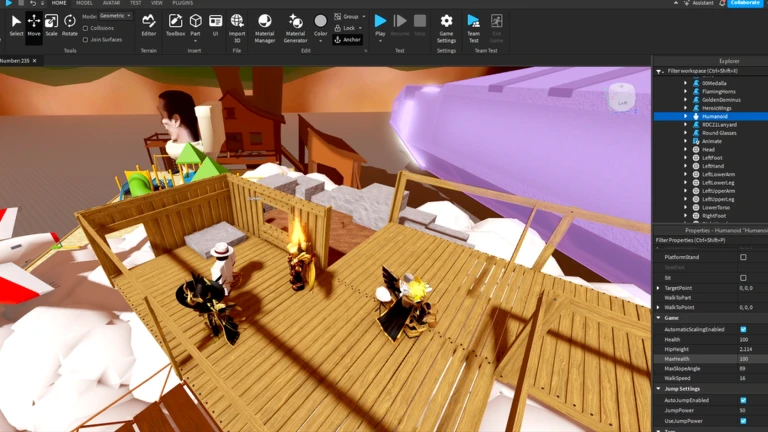Image resolution: width=768 pixels, height=432 pixels.
Task: Switch to the MODEL ribbon tab
Action: click(x=84, y=3)
